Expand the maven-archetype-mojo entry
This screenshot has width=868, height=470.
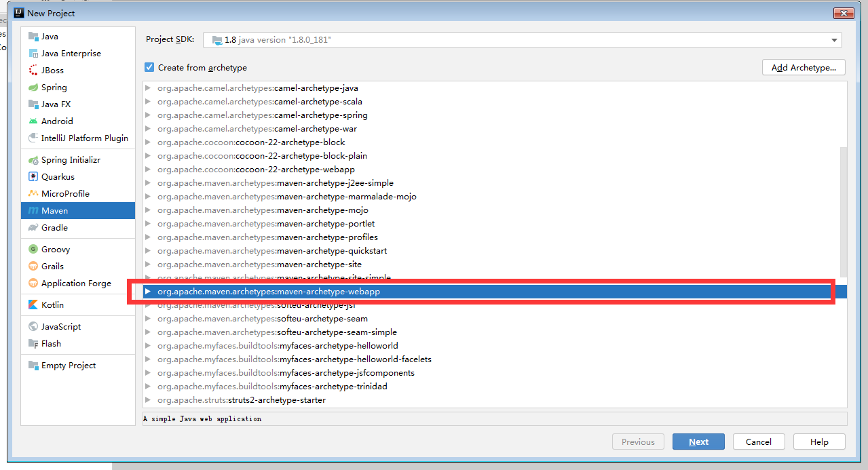coord(147,210)
